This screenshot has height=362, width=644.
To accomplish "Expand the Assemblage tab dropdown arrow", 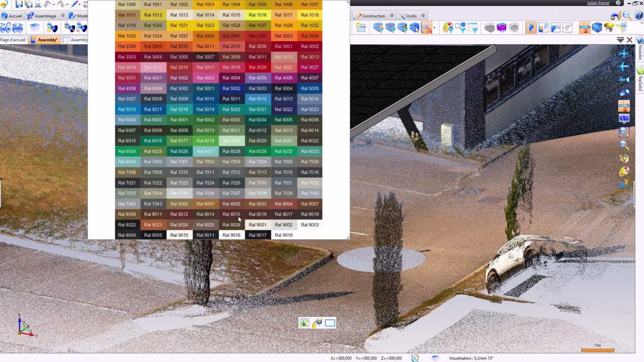I will [x=63, y=16].
